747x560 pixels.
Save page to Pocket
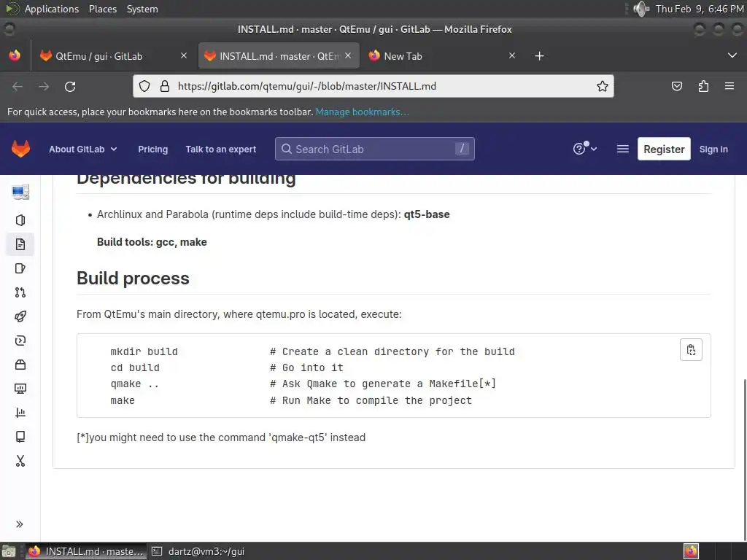676,86
